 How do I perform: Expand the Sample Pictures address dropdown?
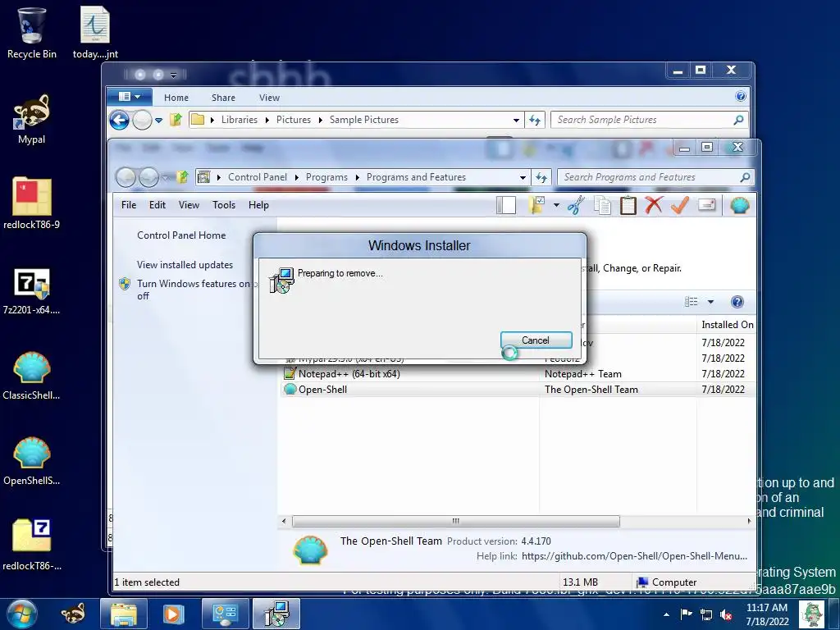coord(517,120)
